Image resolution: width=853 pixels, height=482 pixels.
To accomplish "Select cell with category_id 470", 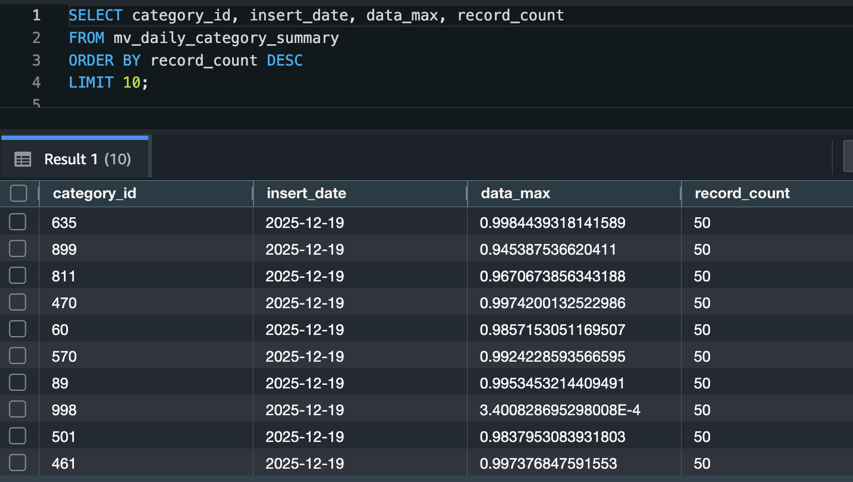I will pos(146,302).
